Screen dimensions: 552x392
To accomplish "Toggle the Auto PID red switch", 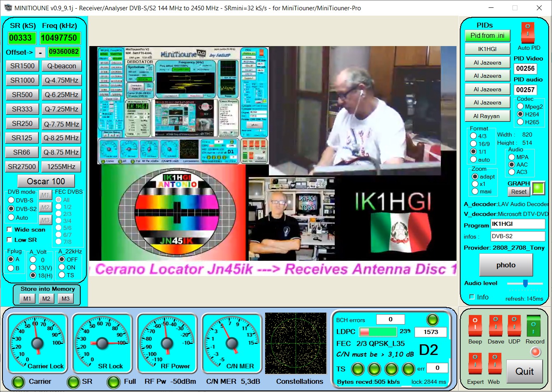I will (527, 32).
